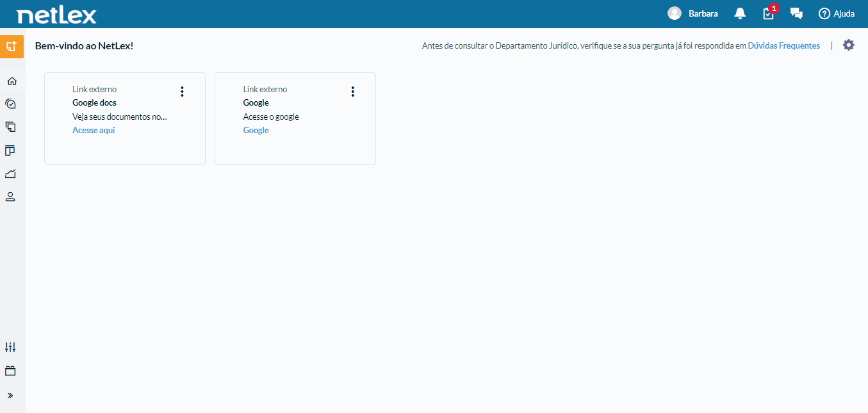Open three-dot menu on Google card
The image size is (868, 413).
352,92
